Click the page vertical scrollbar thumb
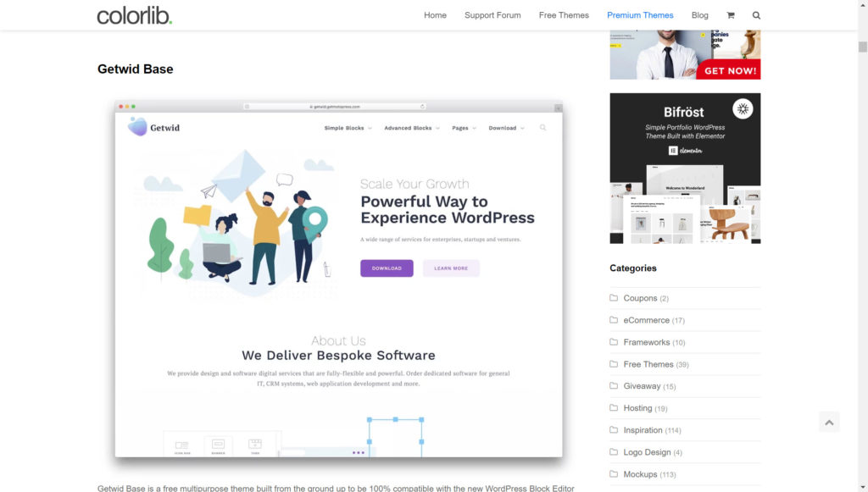The width and height of the screenshot is (868, 492). tap(862, 47)
